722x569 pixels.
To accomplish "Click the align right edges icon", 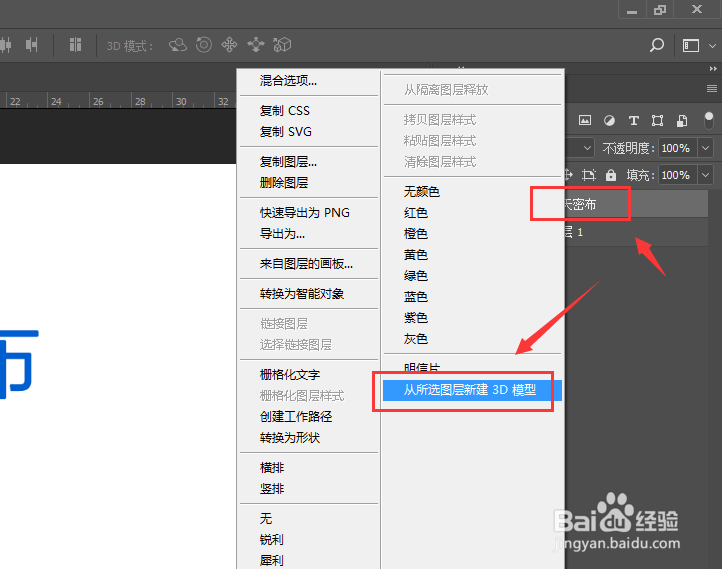I will coord(31,45).
